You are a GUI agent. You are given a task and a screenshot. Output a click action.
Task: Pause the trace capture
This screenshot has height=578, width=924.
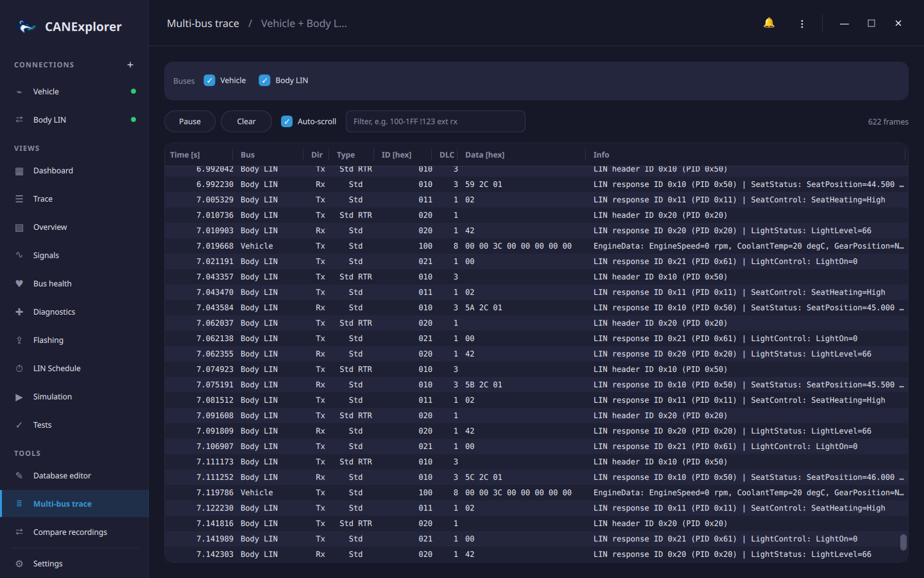coord(190,121)
